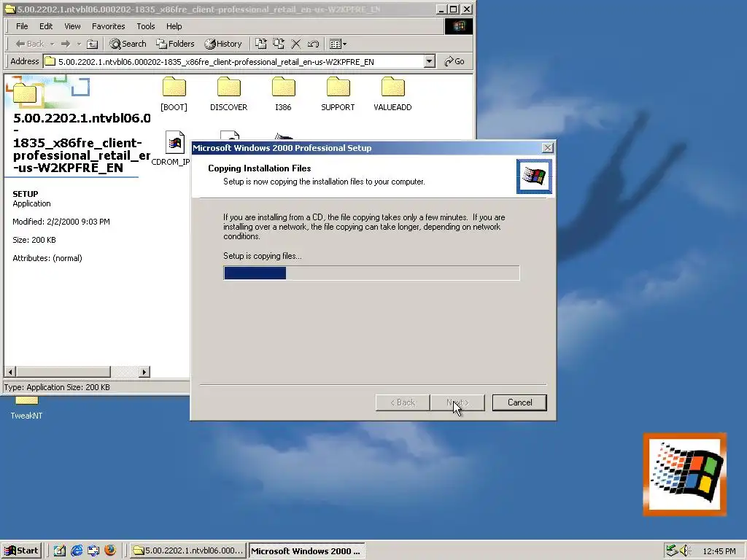Select the SUPPORT folder

coord(338,94)
